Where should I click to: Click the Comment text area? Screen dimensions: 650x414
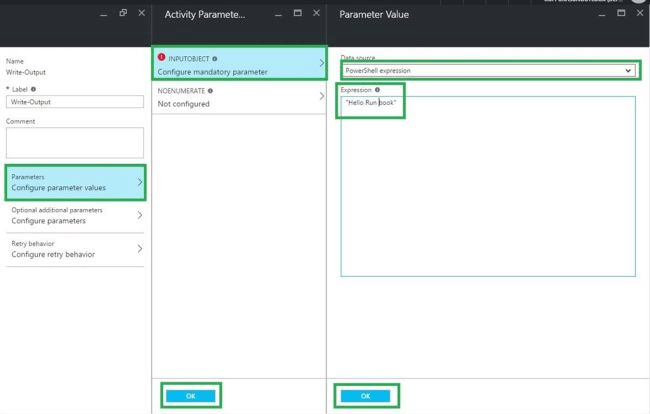[75, 143]
